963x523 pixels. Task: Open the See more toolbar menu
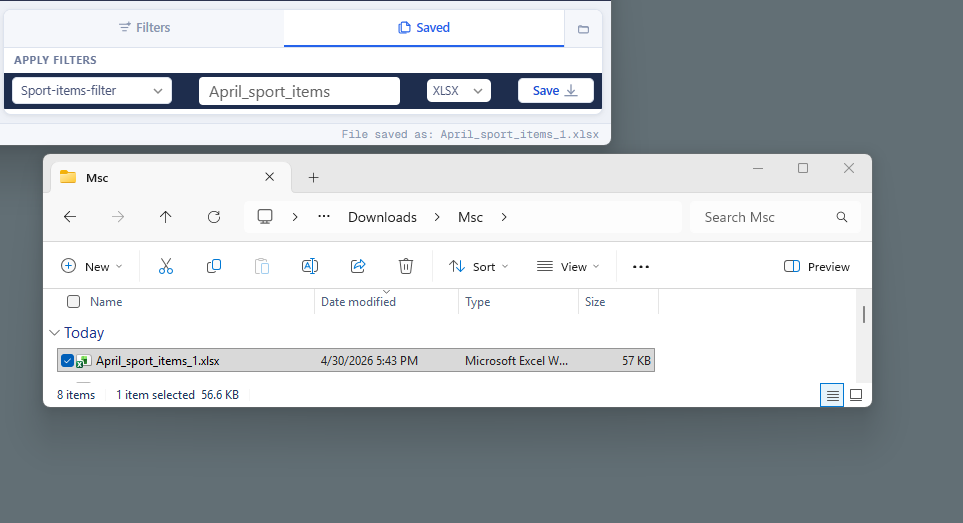tap(641, 266)
